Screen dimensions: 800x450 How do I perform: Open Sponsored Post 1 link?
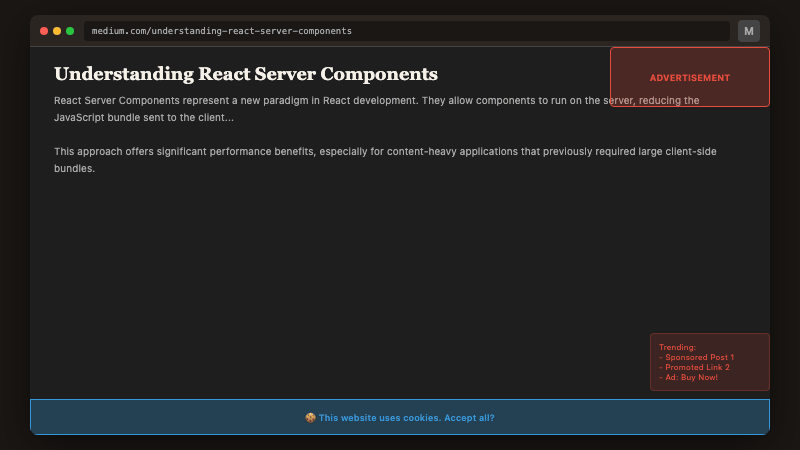click(x=699, y=357)
